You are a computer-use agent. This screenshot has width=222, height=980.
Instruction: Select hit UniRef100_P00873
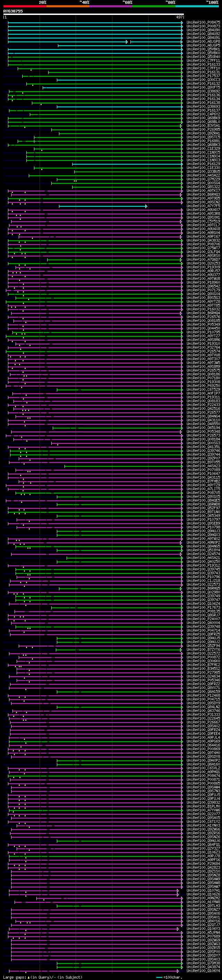[203, 26]
